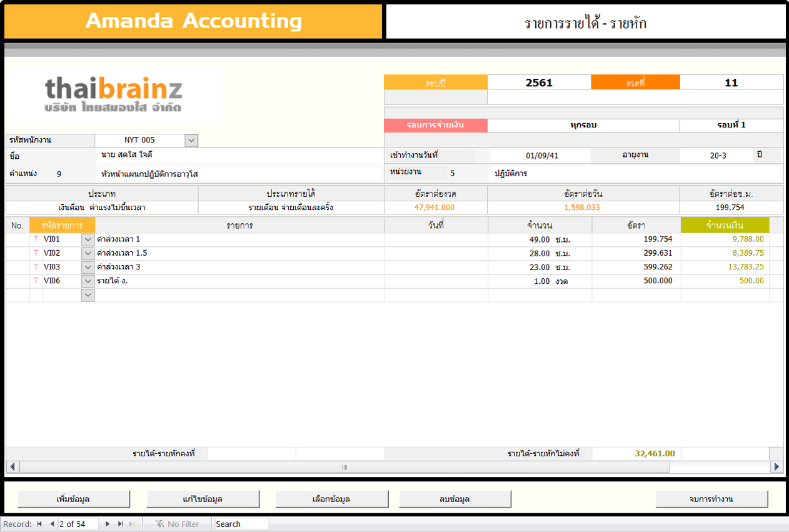Viewport: 789px width, 532px height.
Task: Jump to the last record
Action: (121, 524)
